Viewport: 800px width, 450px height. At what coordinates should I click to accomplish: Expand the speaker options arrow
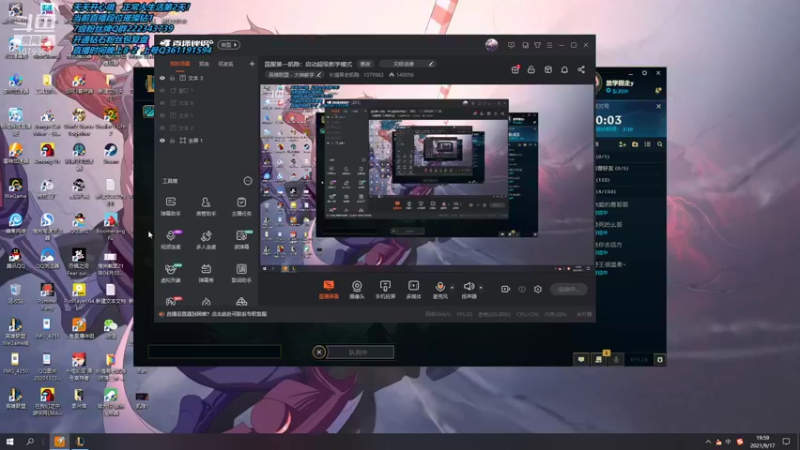click(x=481, y=288)
